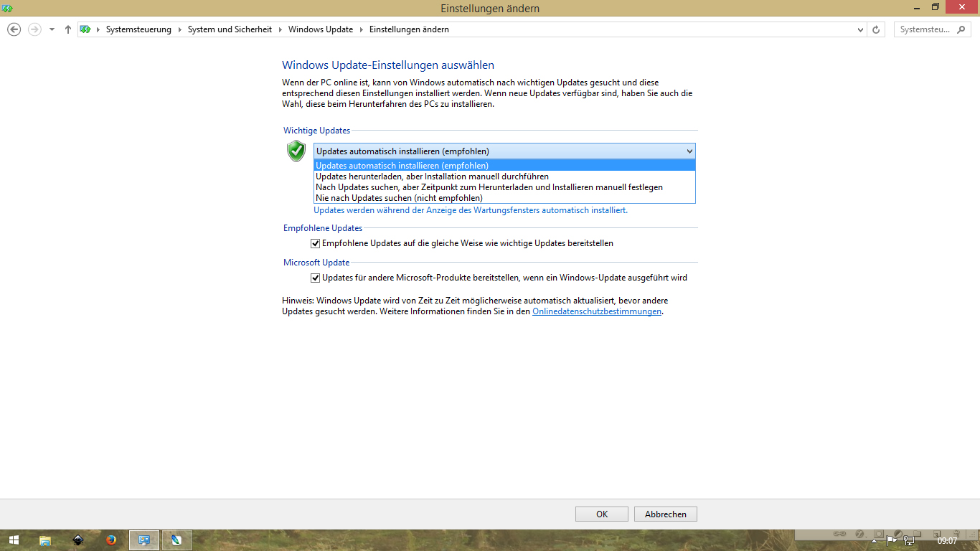Click the green shield icon
This screenshot has height=551, width=980.
point(296,151)
